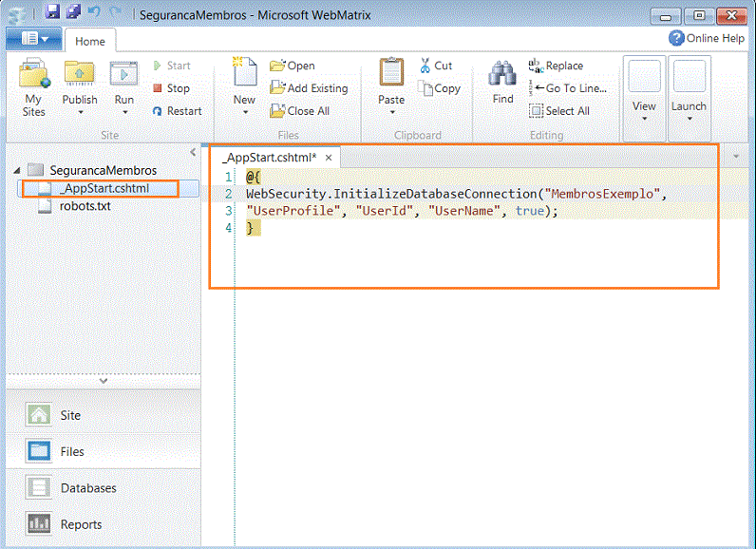Open Online Help

pos(707,38)
